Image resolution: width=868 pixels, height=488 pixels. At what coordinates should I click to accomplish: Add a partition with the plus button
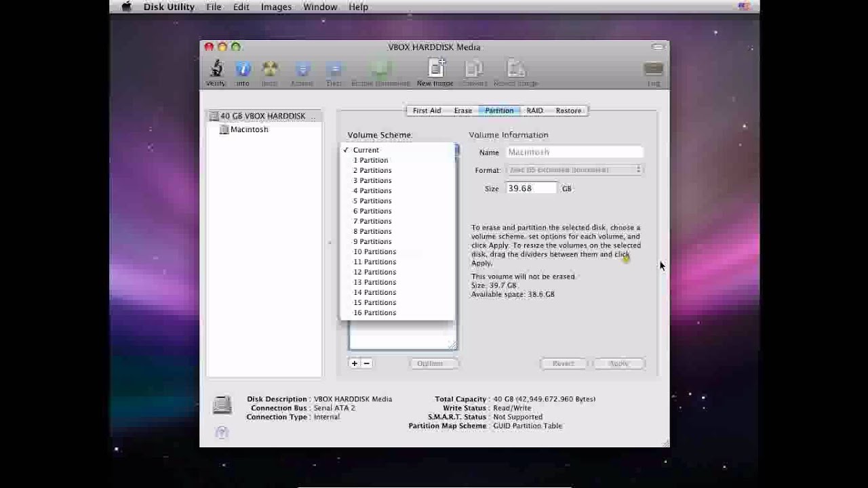click(354, 363)
